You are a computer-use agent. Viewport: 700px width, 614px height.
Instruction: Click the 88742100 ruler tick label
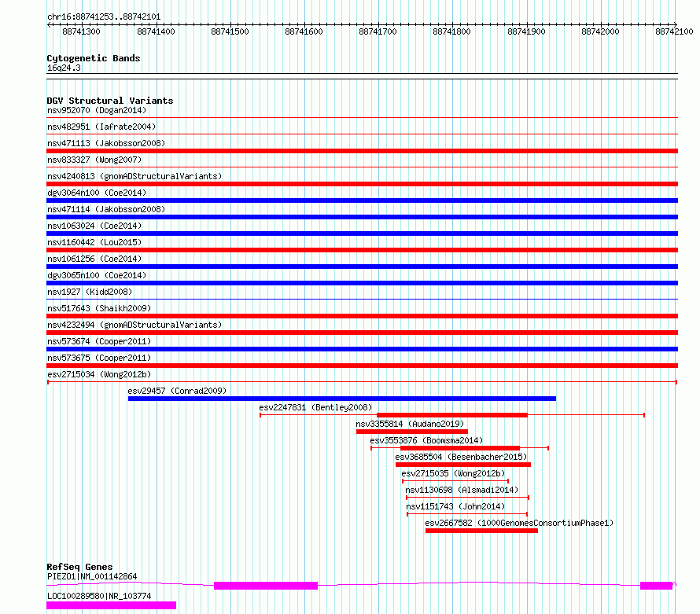[x=674, y=31]
